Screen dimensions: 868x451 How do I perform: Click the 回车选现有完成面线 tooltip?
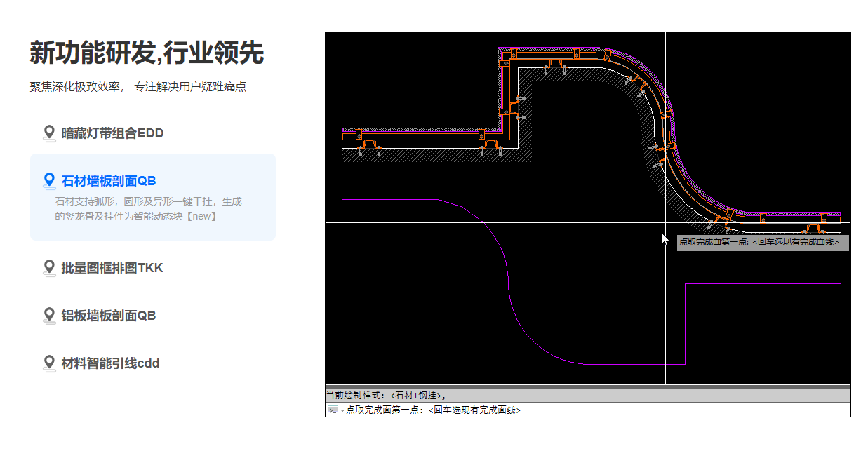[798, 243]
